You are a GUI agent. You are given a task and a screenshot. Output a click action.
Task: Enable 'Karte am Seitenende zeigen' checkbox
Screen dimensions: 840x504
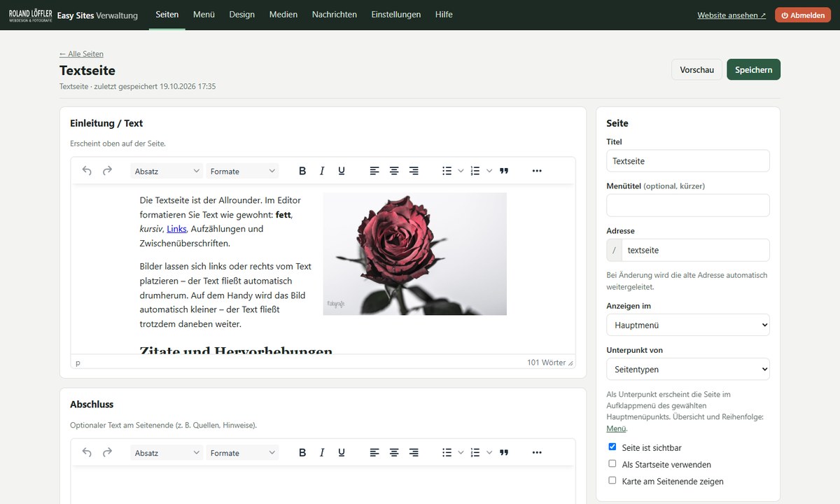[612, 480]
